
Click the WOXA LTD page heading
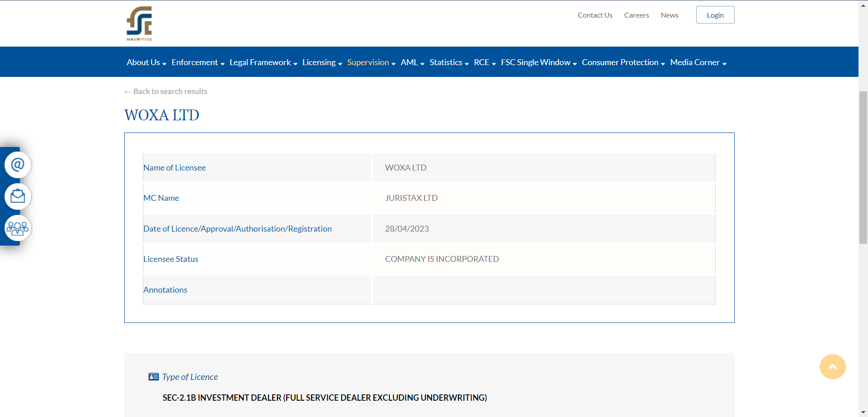162,115
